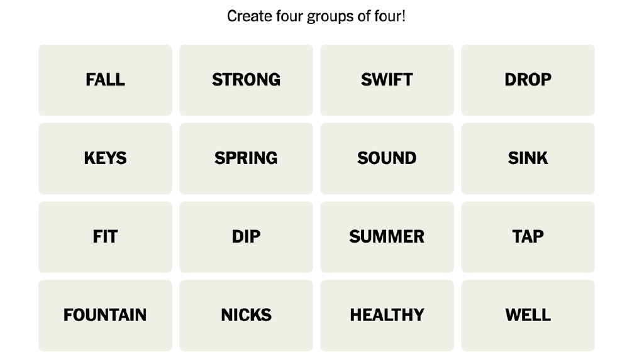This screenshot has width=644, height=362.
Task: Click the STRONG word card
Action: (246, 80)
